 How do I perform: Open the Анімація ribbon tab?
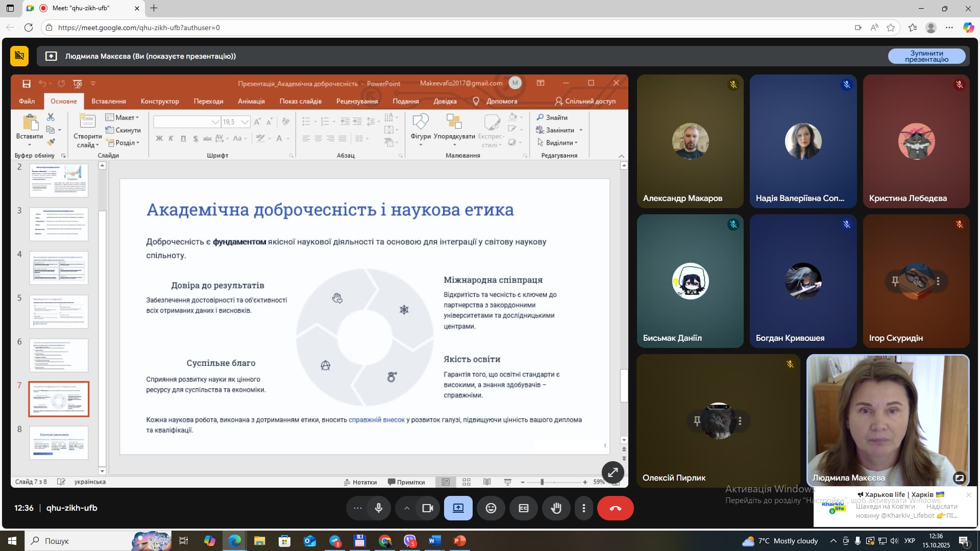[x=251, y=101]
